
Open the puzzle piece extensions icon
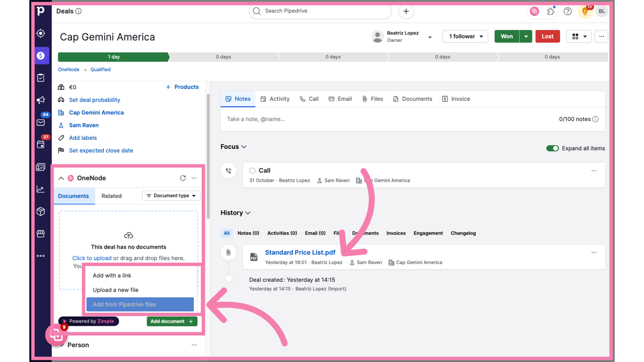click(x=551, y=11)
